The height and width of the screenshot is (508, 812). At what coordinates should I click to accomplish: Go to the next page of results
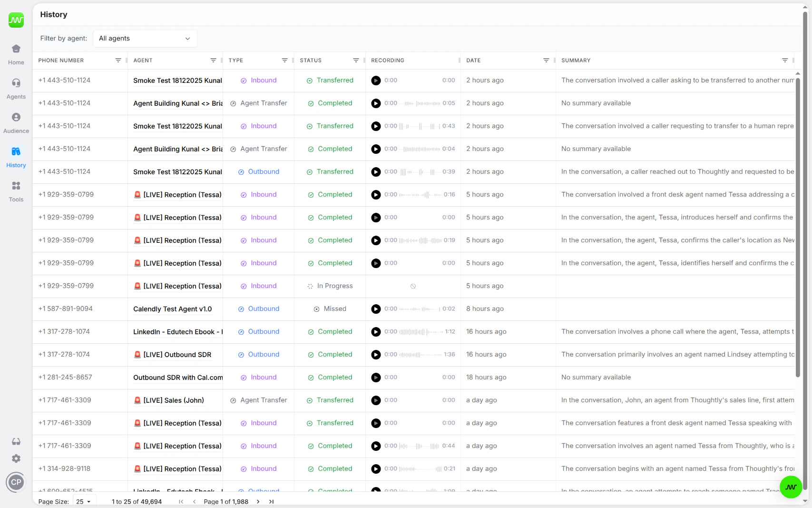pos(258,501)
